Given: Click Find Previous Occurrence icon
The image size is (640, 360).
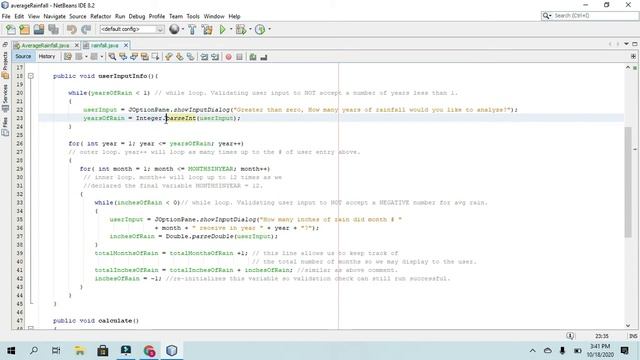Looking at the screenshot, I should point(123,57).
